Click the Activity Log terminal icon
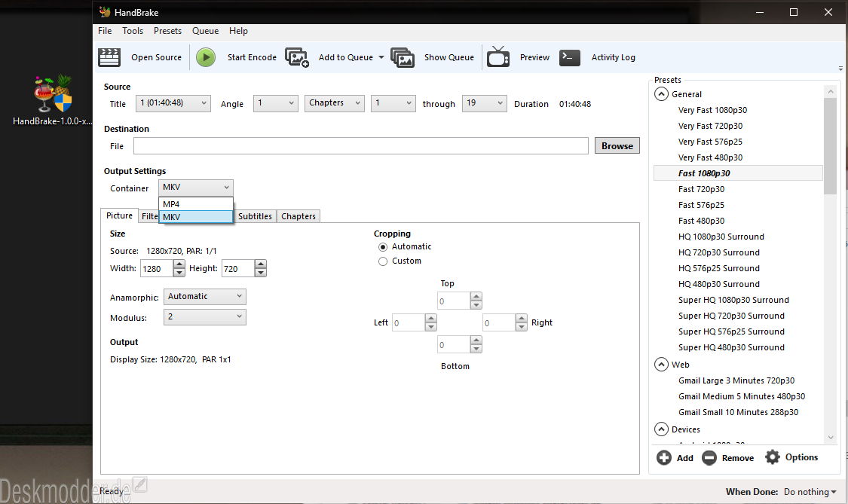The width and height of the screenshot is (848, 504). (570, 57)
